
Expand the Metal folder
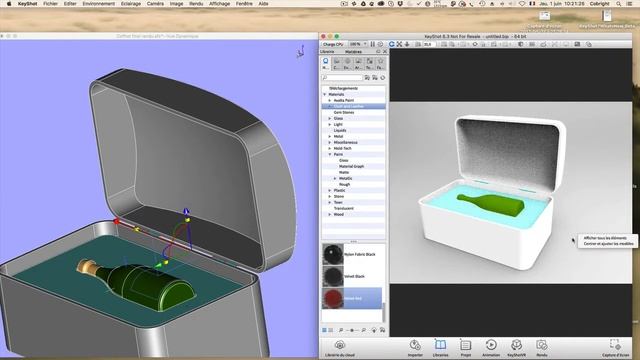(x=330, y=136)
